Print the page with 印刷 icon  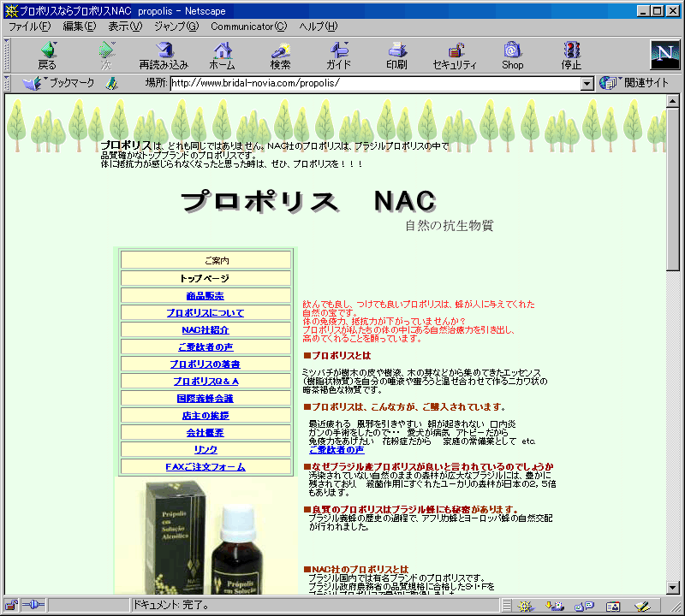[396, 56]
